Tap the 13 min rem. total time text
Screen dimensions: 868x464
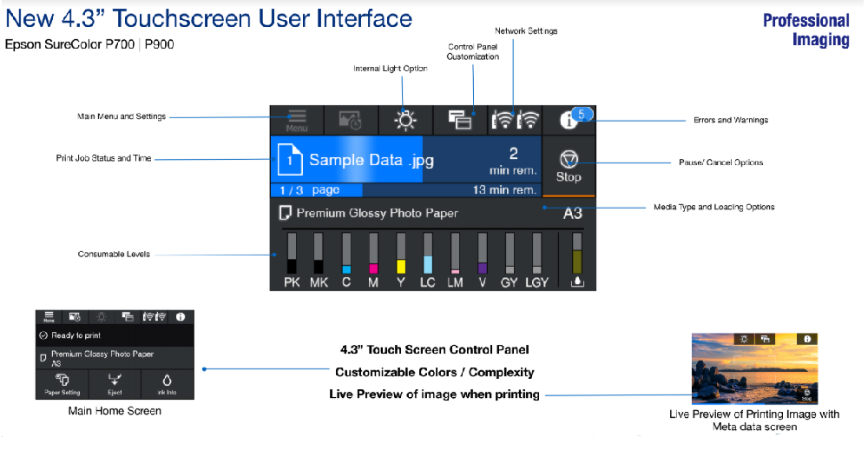[504, 190]
